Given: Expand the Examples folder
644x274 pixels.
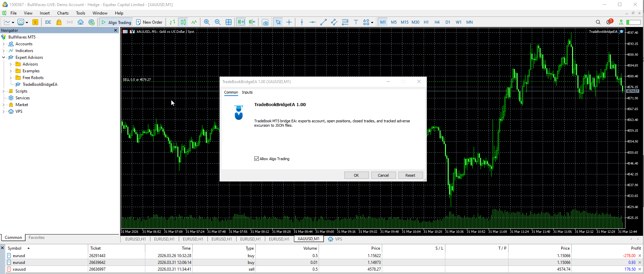Looking at the screenshot, I should point(11,71).
